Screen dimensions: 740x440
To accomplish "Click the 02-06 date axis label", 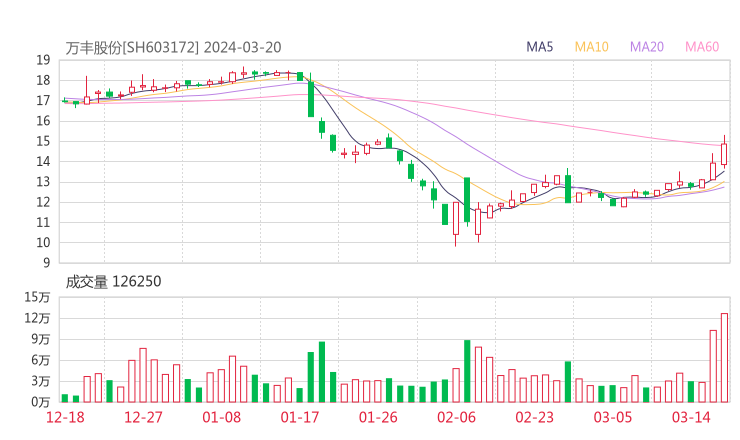I will [456, 417].
